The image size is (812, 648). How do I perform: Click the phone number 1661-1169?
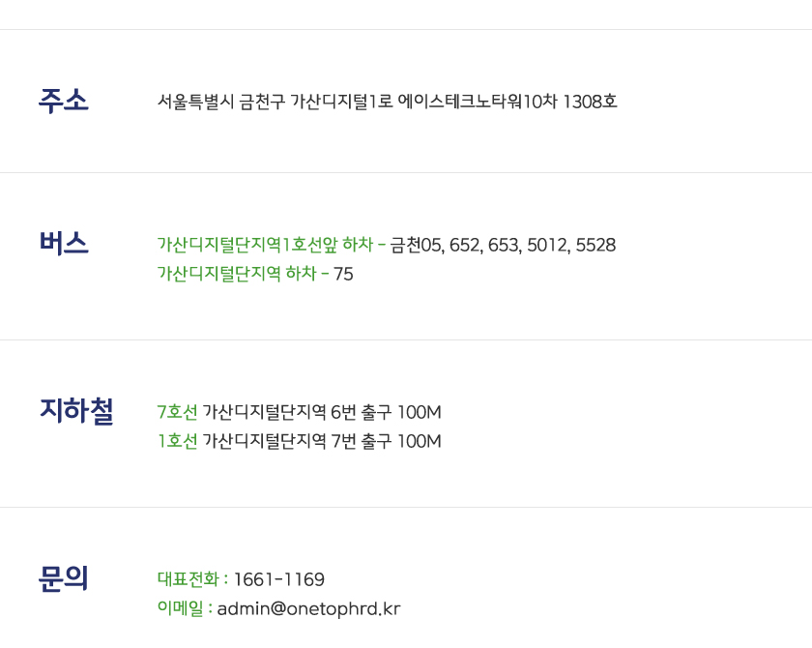[279, 579]
